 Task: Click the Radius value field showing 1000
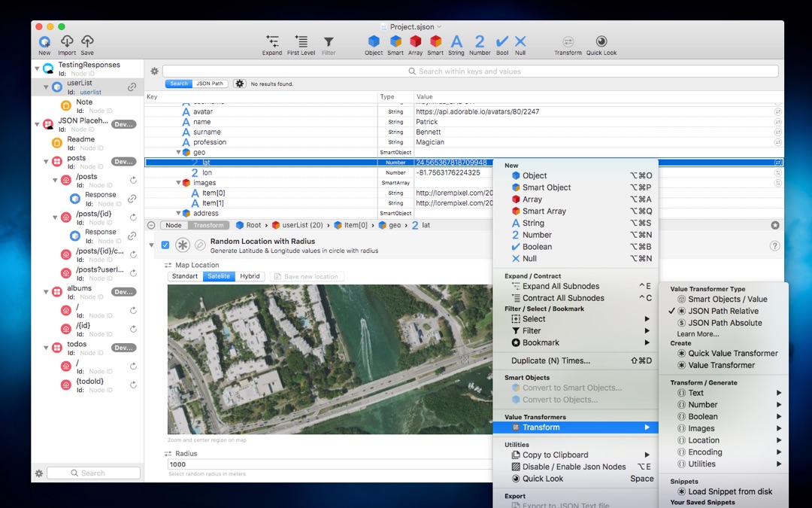(x=330, y=464)
